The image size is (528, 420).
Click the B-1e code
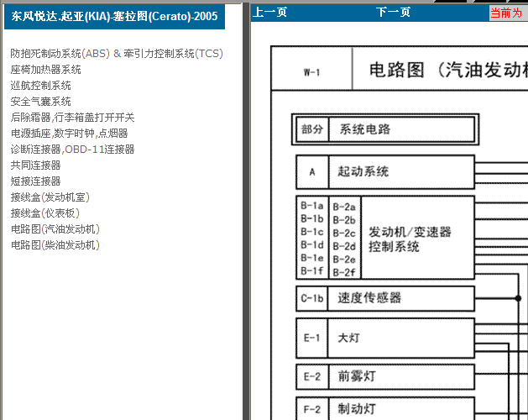[x=312, y=258]
